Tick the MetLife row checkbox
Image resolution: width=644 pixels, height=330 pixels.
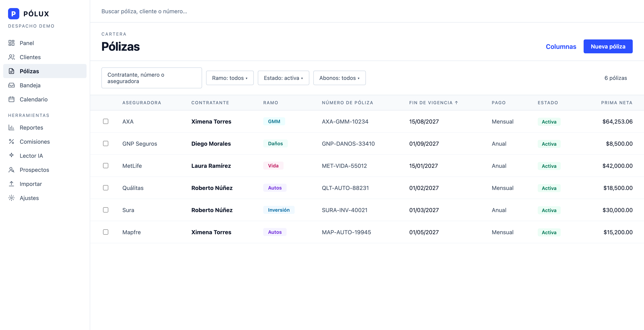[106, 165]
